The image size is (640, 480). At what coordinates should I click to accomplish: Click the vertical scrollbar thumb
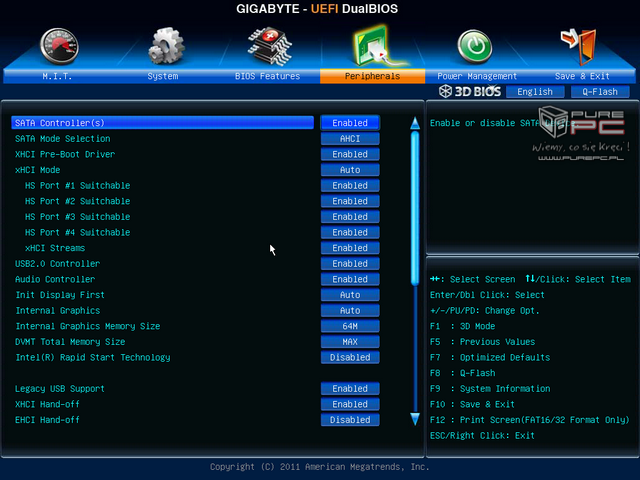point(415,208)
